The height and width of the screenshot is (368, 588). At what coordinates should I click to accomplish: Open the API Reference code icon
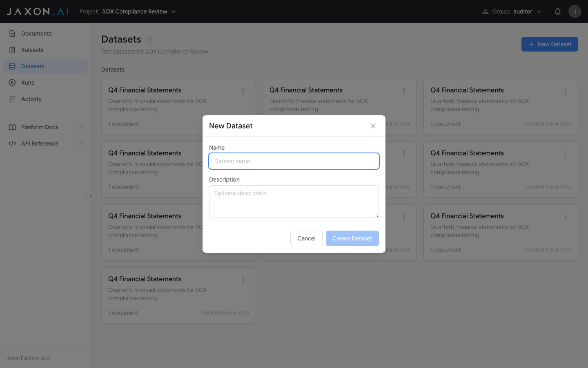coord(13,143)
